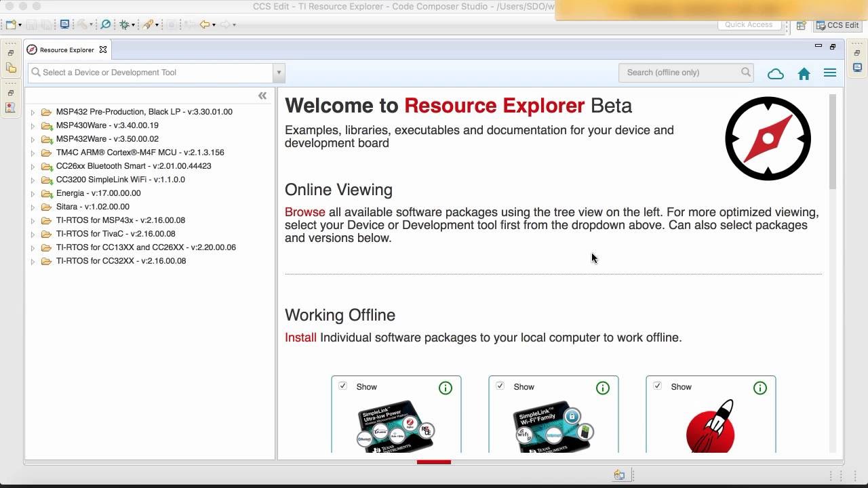Expand the Sitara node
Viewport: 868px width, 488px height.
tap(33, 207)
